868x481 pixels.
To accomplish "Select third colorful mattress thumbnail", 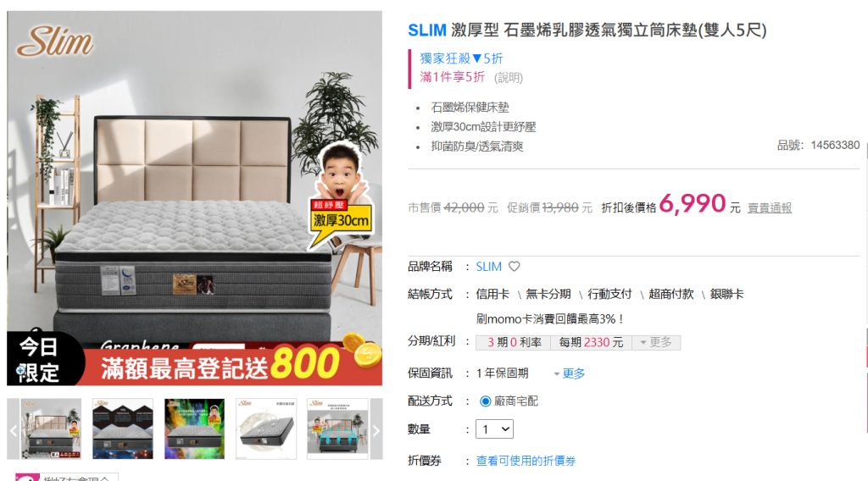I will [x=194, y=429].
